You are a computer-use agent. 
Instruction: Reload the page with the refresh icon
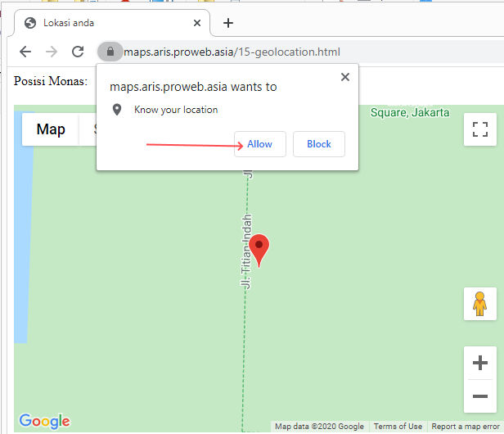tap(78, 52)
